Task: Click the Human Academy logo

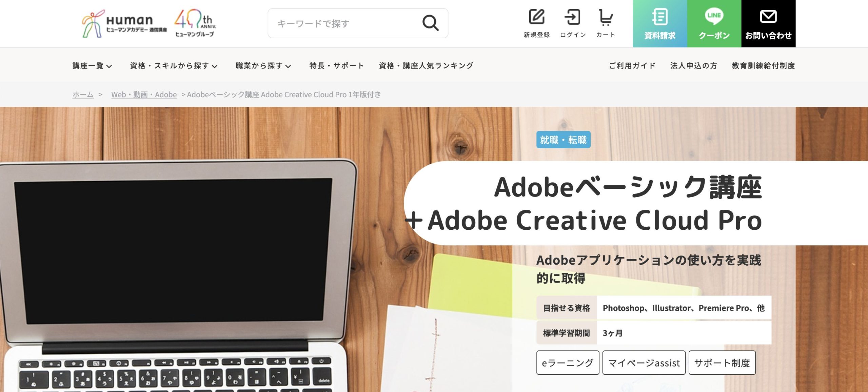Action: pos(124,23)
